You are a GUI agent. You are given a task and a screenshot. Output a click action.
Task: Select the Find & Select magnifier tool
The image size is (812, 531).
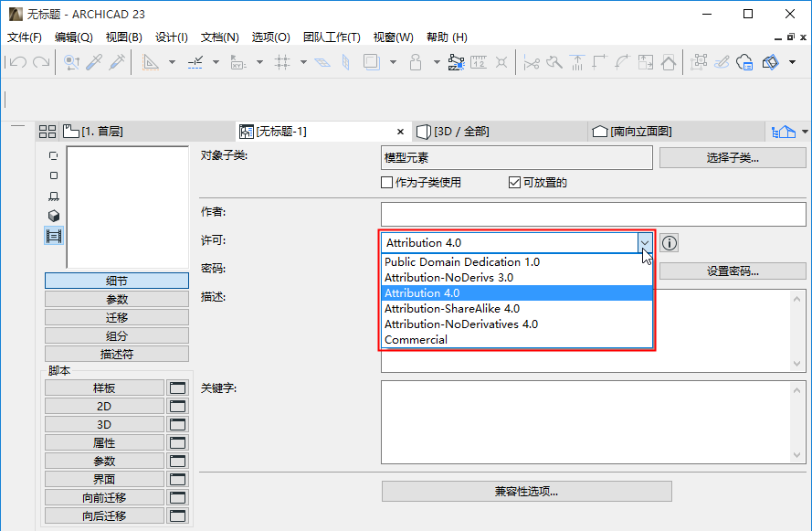71,63
